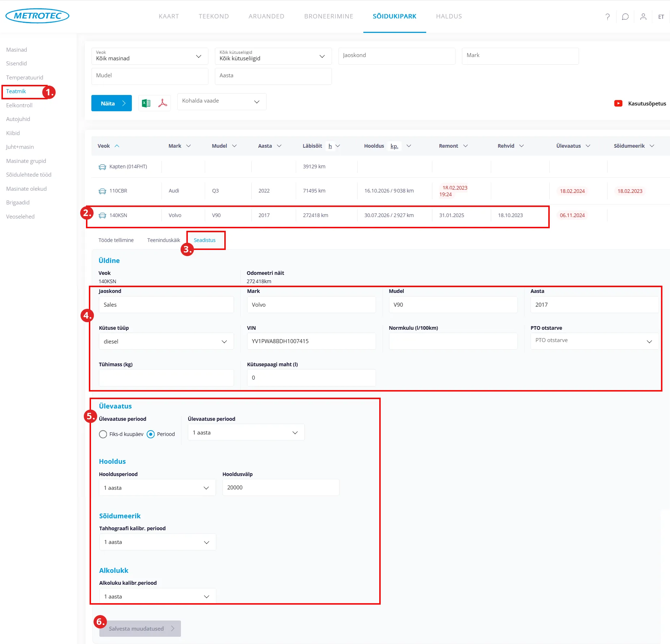Click the YouTube Kasutusõpetus icon
670x644 pixels.
click(x=618, y=103)
